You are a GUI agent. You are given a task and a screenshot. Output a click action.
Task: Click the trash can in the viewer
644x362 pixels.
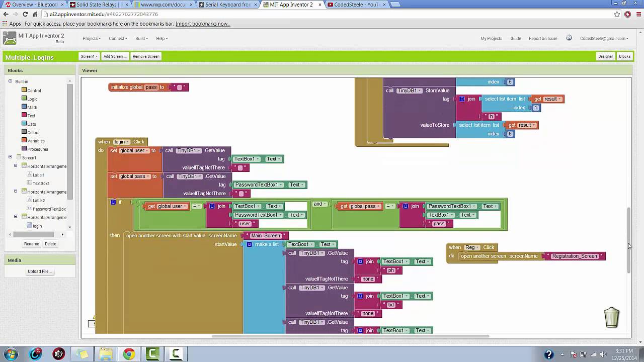pos(611,318)
